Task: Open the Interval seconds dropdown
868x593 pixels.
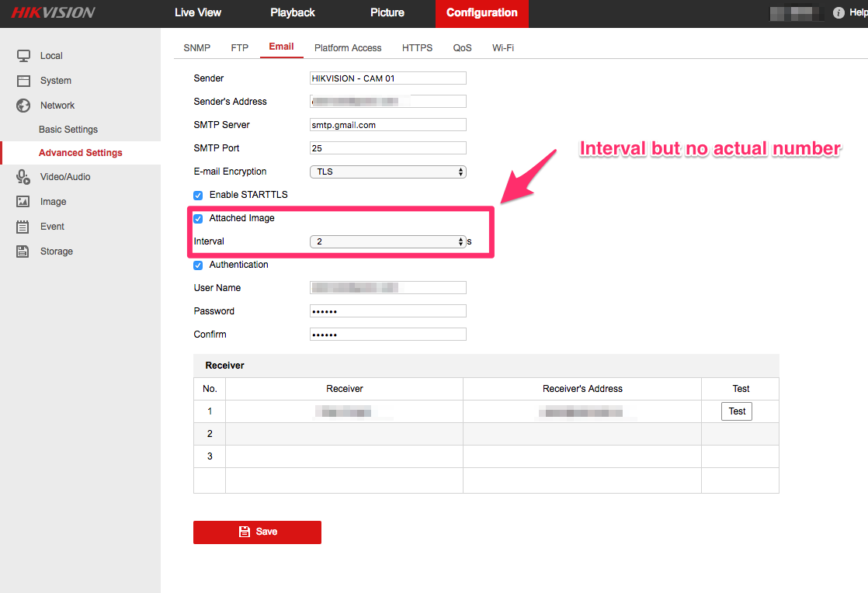Action: point(387,241)
